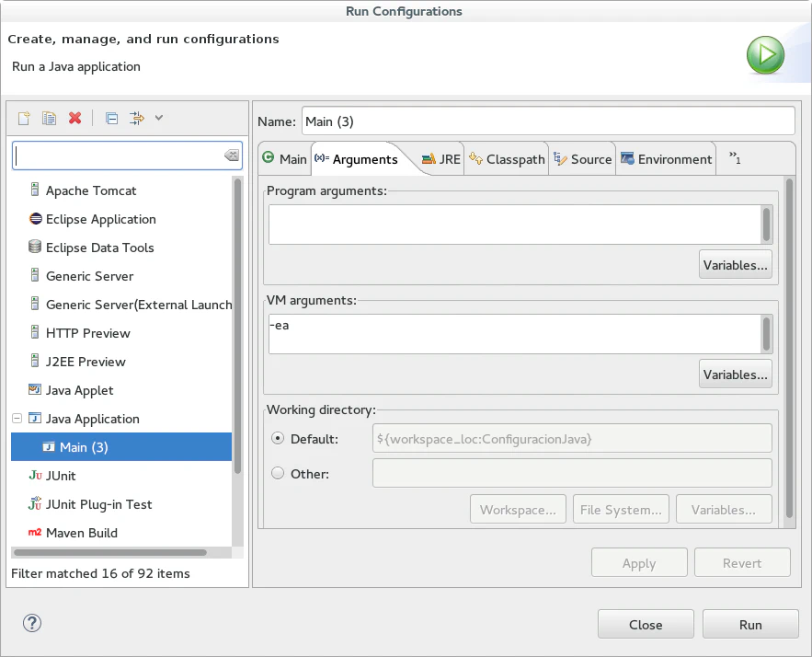
Task: Delete selected launch configuration with red X
Action: [75, 118]
